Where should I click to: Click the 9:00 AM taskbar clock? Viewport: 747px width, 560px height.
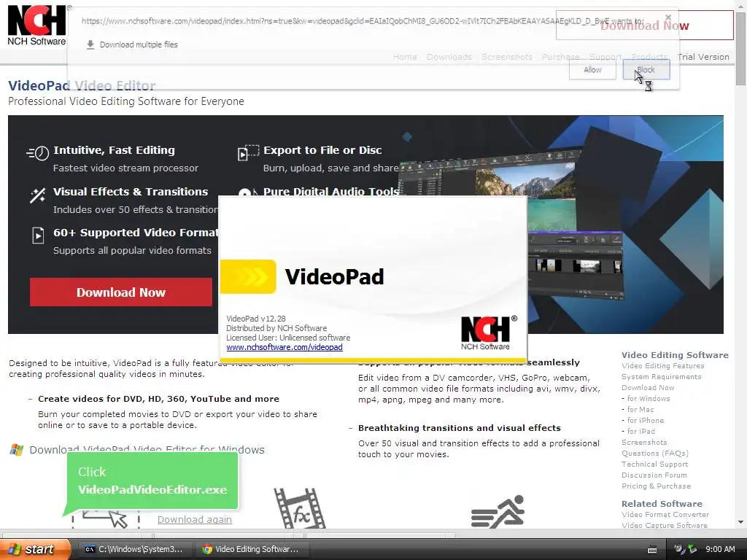tap(720, 549)
